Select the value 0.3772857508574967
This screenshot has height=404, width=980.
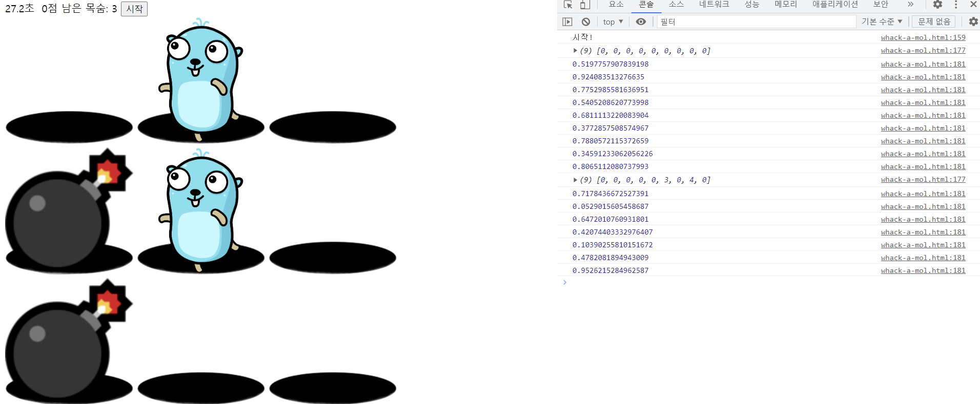click(610, 128)
